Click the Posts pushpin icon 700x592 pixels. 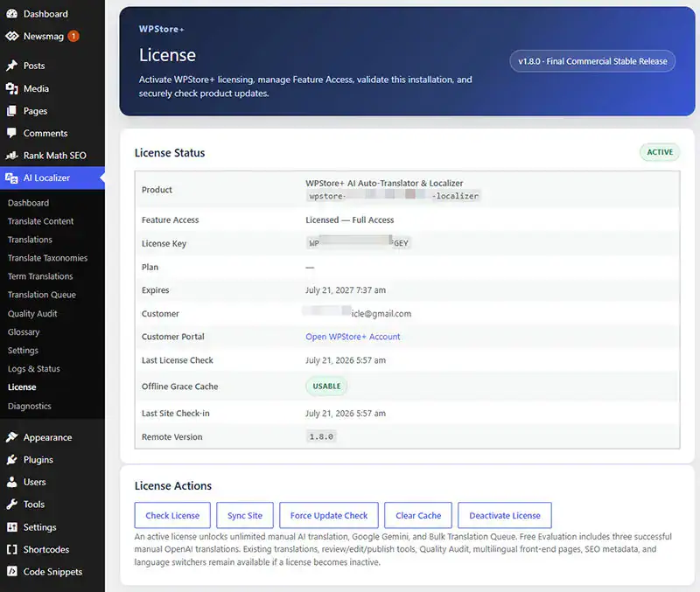point(12,66)
